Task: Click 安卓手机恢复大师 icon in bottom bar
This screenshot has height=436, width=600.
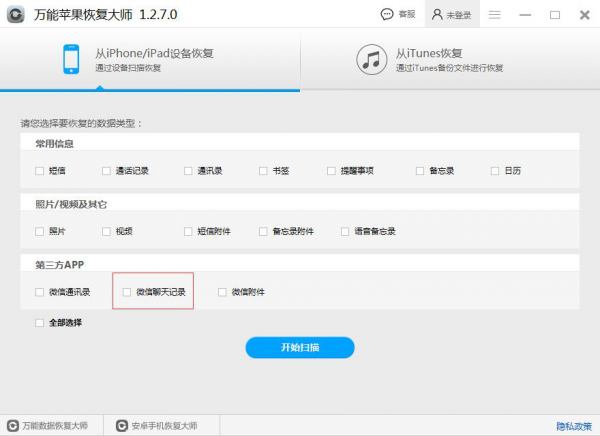Action: [122, 426]
